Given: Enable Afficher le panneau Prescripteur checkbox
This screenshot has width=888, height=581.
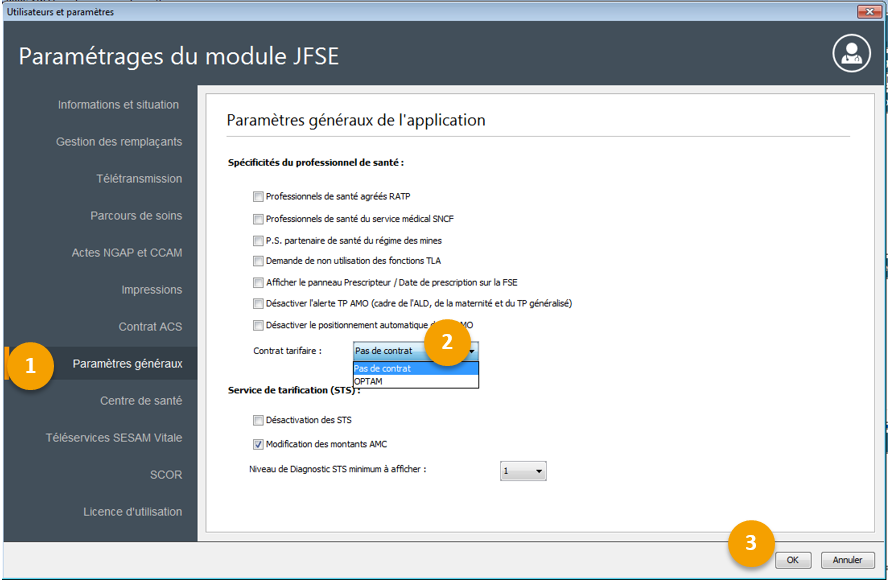Looking at the screenshot, I should pyautogui.click(x=259, y=283).
